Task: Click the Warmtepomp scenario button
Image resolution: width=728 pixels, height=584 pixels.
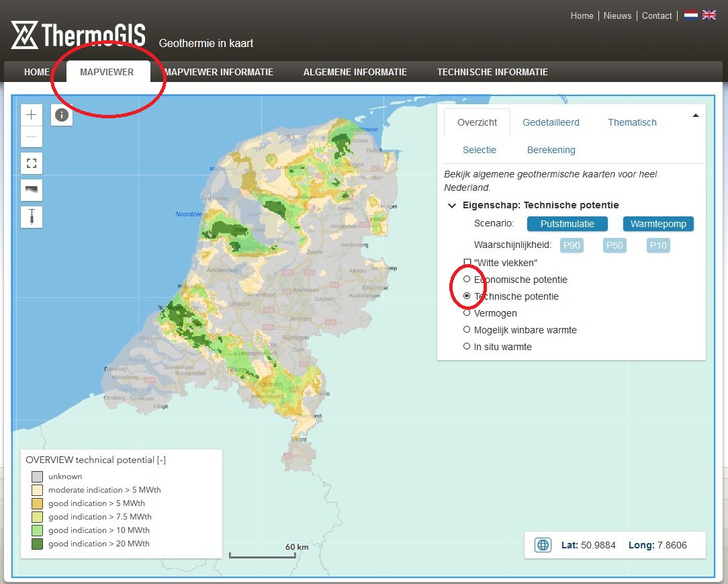Action: (x=658, y=224)
